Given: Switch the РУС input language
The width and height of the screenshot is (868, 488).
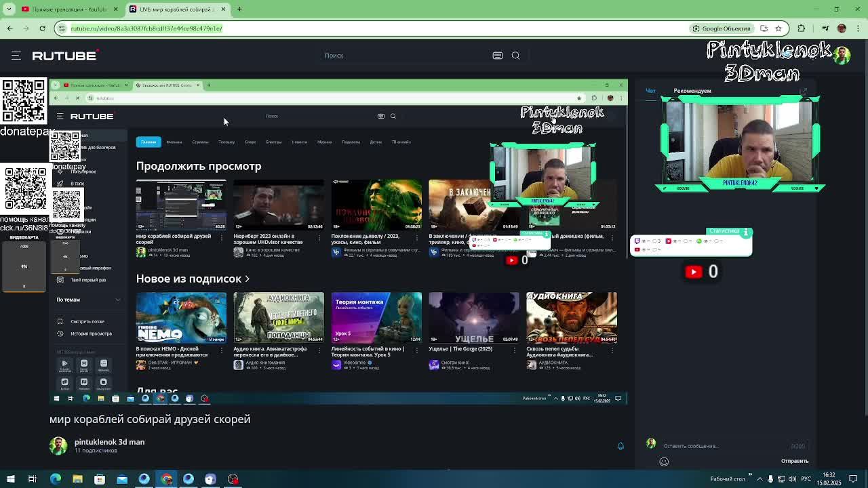Looking at the screenshot, I should point(806,479).
